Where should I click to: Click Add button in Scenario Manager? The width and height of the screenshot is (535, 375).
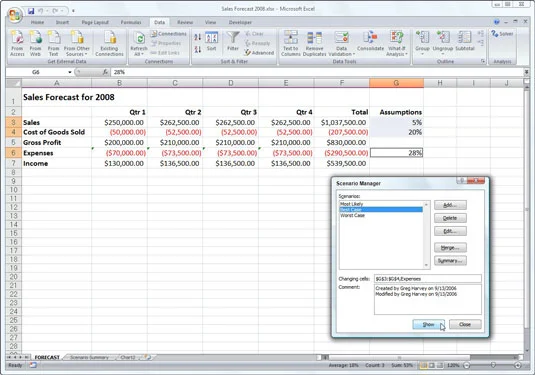coord(450,205)
